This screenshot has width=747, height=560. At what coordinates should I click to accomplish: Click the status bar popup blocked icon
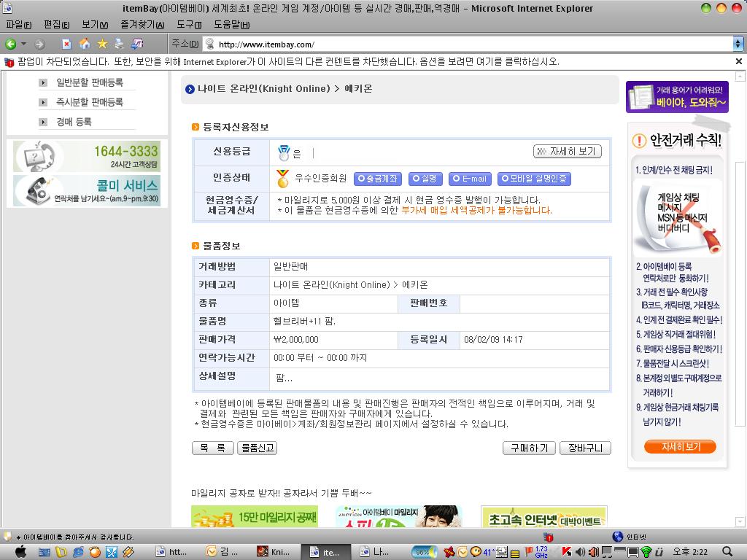[549, 537]
